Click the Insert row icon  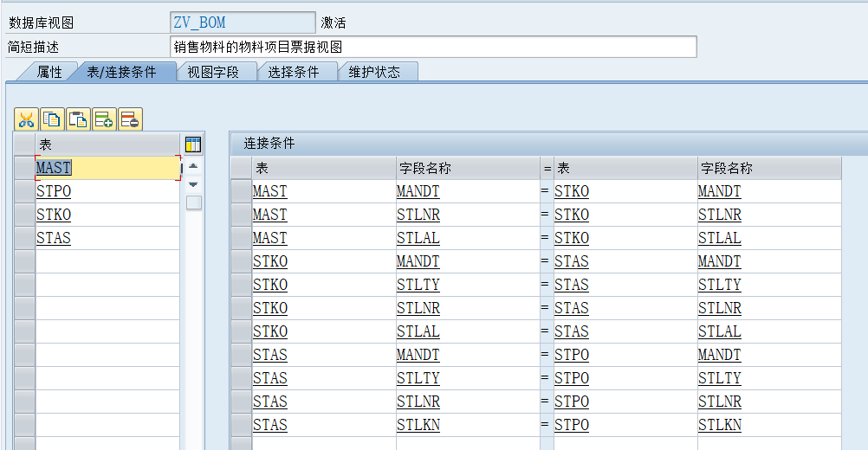[x=104, y=119]
